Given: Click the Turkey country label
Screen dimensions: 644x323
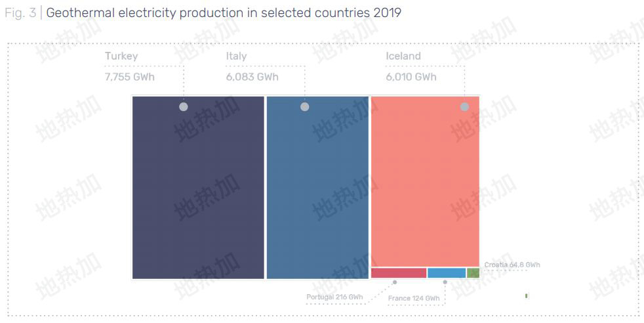Looking at the screenshot, I should [121, 56].
